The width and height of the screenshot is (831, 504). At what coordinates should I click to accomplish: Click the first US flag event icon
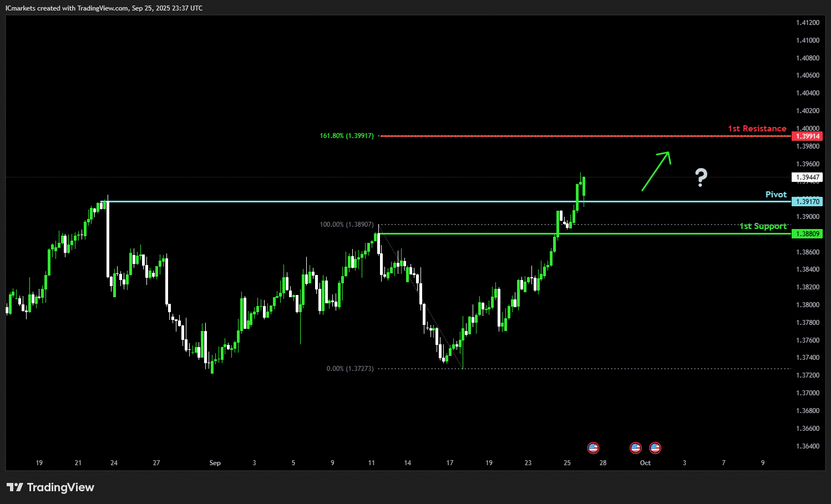pyautogui.click(x=593, y=447)
